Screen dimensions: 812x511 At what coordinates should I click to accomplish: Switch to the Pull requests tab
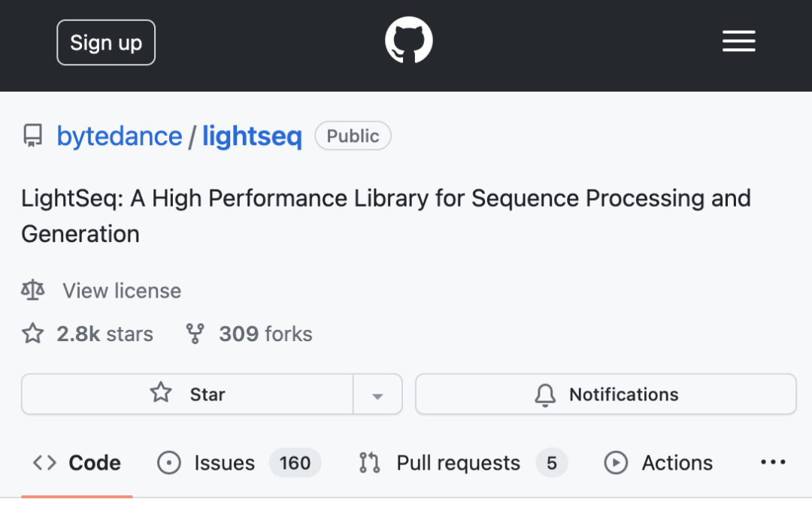point(457,463)
